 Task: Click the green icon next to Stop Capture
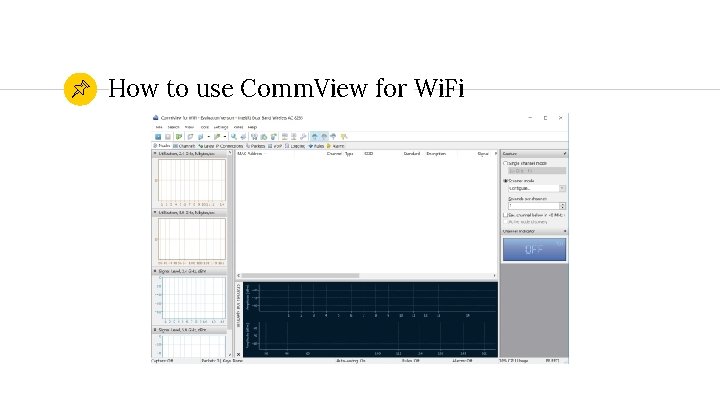click(x=179, y=137)
